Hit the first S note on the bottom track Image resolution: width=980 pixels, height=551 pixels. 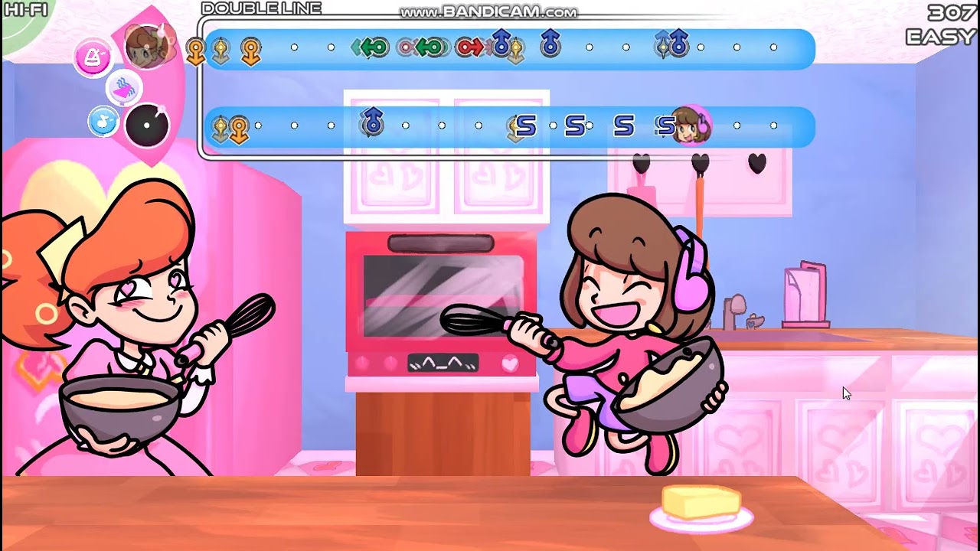[526, 126]
